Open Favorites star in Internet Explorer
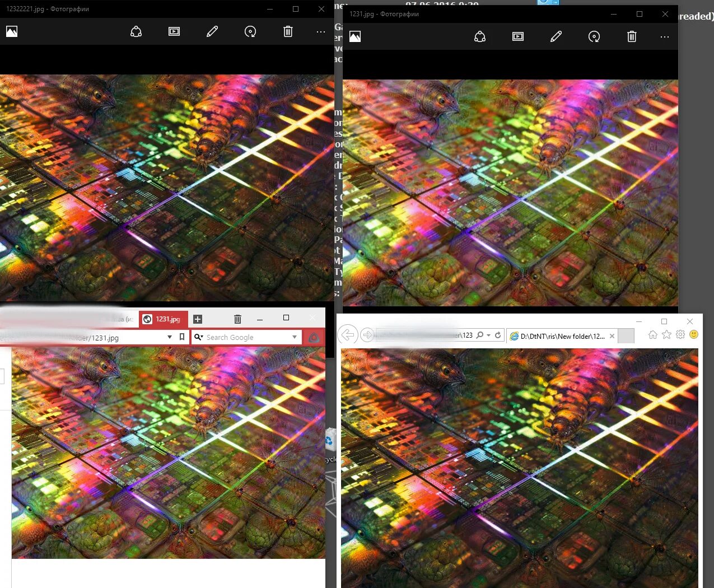The image size is (714, 588). click(x=666, y=335)
